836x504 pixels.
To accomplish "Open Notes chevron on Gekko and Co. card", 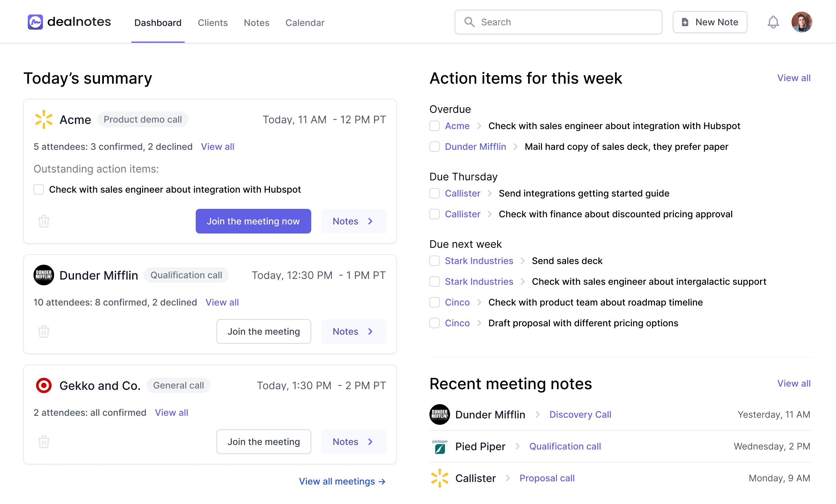I will (353, 442).
